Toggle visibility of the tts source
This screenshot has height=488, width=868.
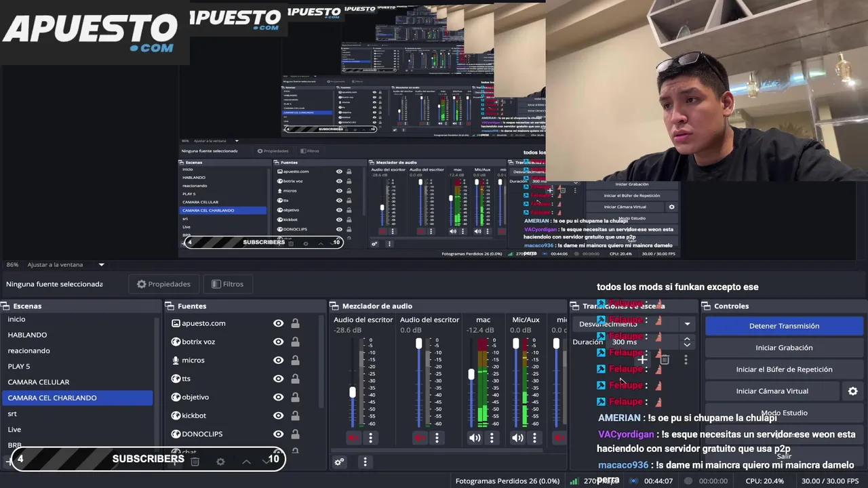pos(278,379)
